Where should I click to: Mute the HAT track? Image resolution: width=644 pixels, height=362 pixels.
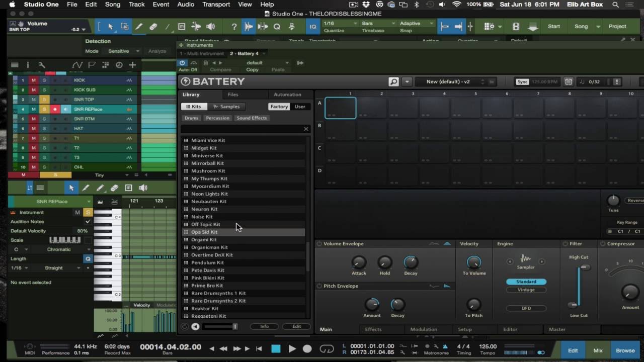(x=34, y=129)
